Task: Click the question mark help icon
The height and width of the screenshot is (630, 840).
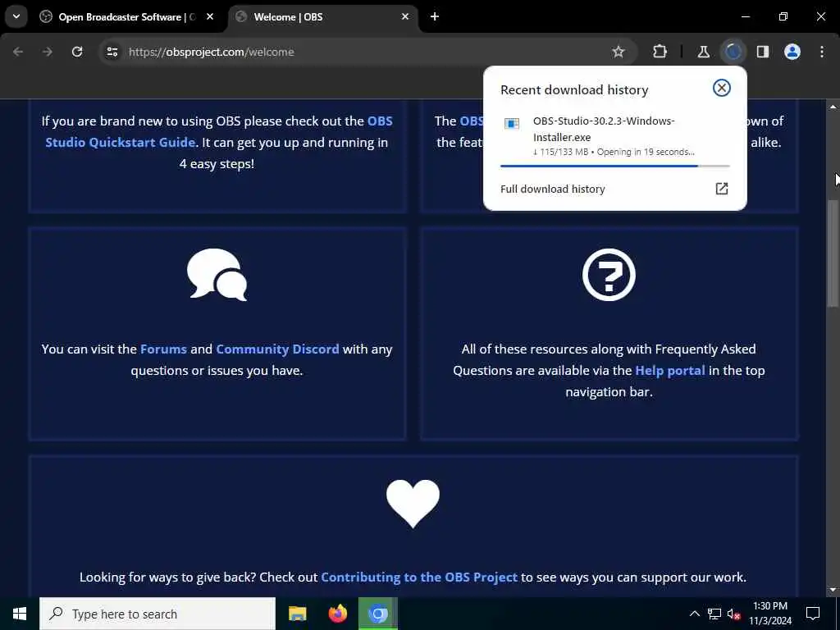Action: [x=609, y=275]
